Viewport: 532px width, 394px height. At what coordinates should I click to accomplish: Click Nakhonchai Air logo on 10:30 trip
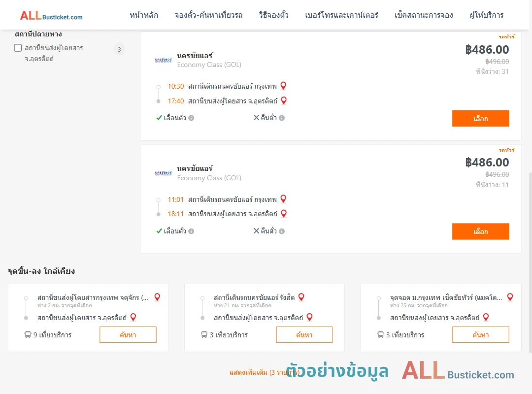[163, 60]
